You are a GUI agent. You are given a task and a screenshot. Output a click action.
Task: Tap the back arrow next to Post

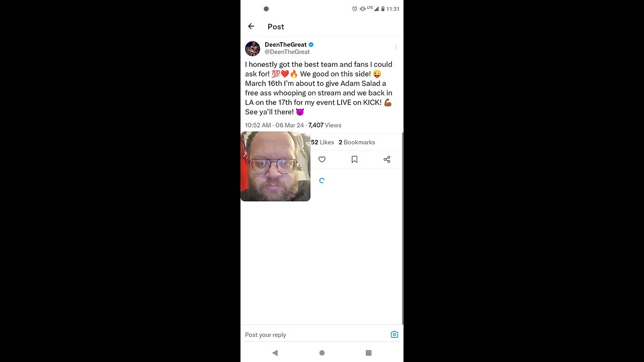(x=251, y=26)
